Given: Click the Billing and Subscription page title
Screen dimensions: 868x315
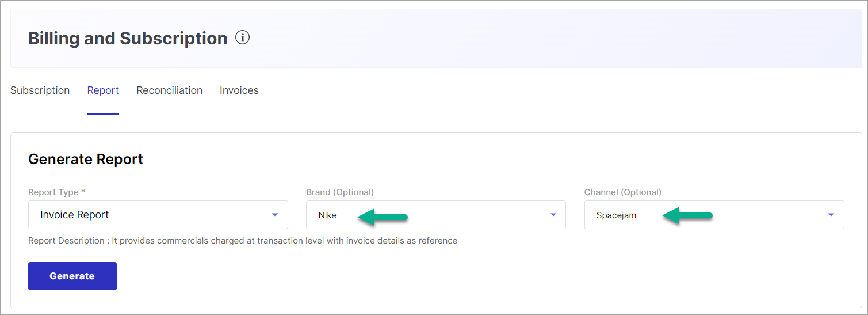Looking at the screenshot, I should [x=128, y=39].
